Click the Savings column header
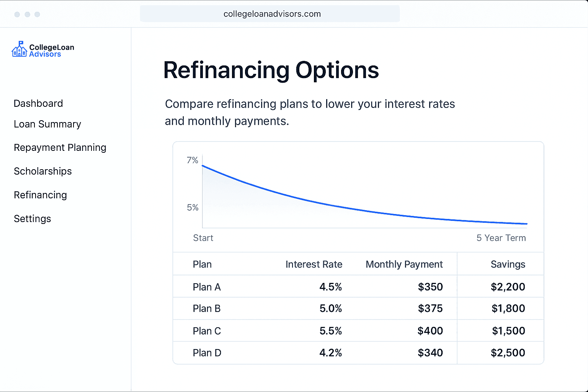Image resolution: width=588 pixels, height=392 pixels. tap(508, 264)
